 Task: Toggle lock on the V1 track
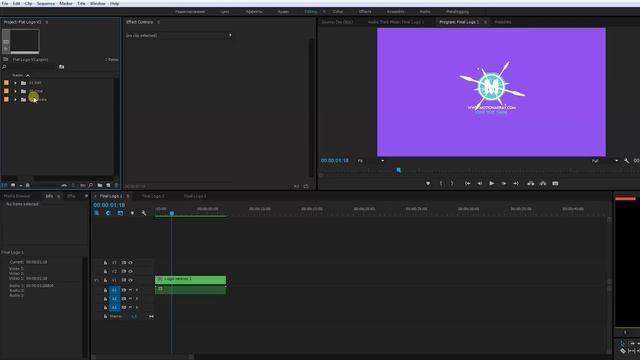[x=105, y=280]
